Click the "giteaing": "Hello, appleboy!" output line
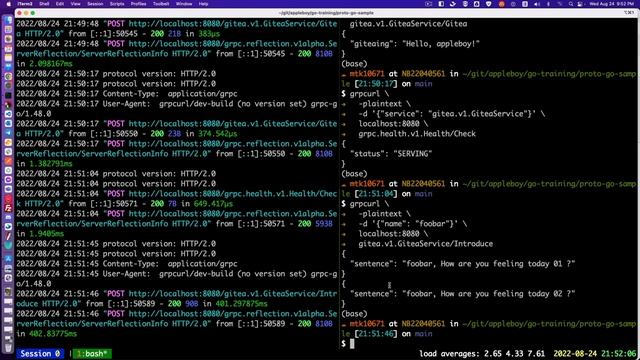This screenshot has height=360, width=640. (415, 44)
